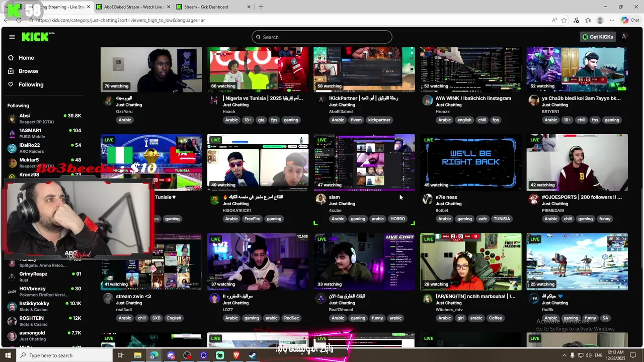Open a new browser tab with the plus
The width and height of the screenshot is (644, 362).
(261, 7)
